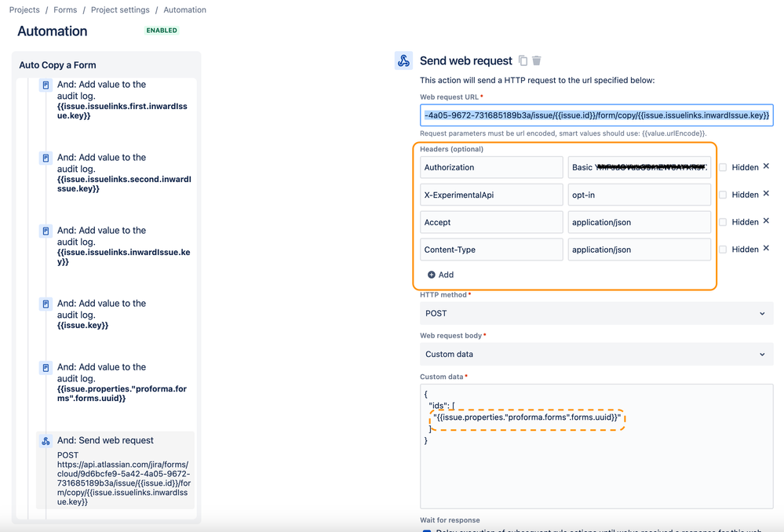
Task: Go to Forms breadcrumb
Action: point(65,10)
